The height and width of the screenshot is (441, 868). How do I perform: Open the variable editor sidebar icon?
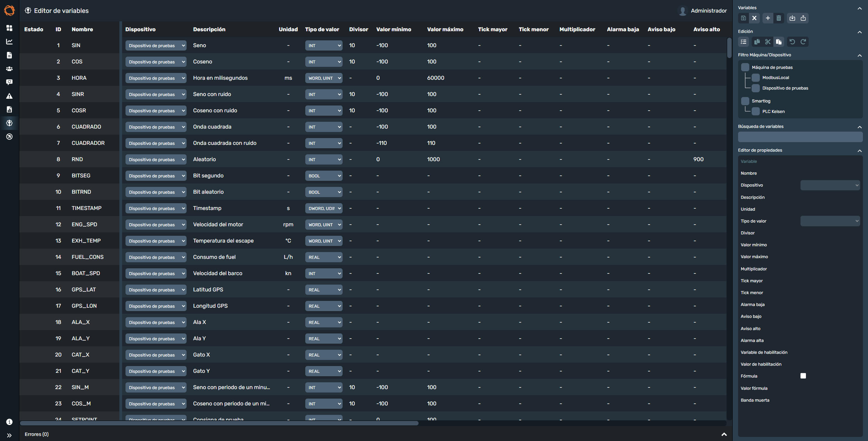pos(9,123)
